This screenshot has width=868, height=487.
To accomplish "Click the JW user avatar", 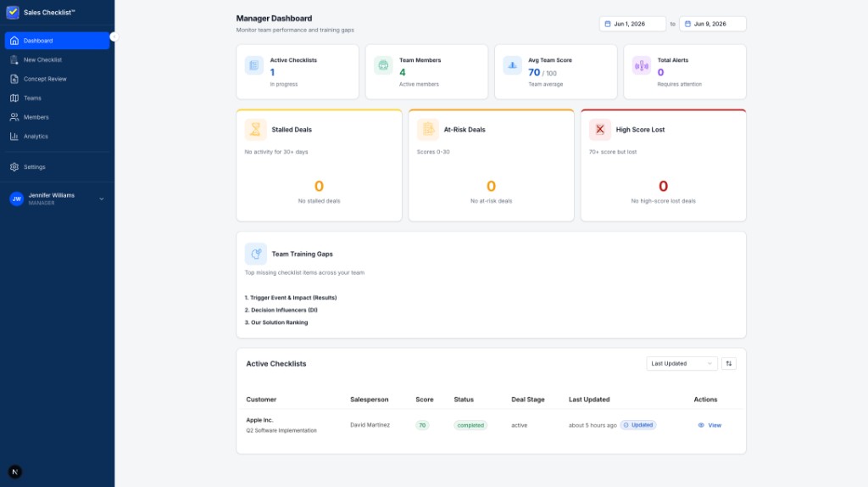I will click(x=17, y=199).
